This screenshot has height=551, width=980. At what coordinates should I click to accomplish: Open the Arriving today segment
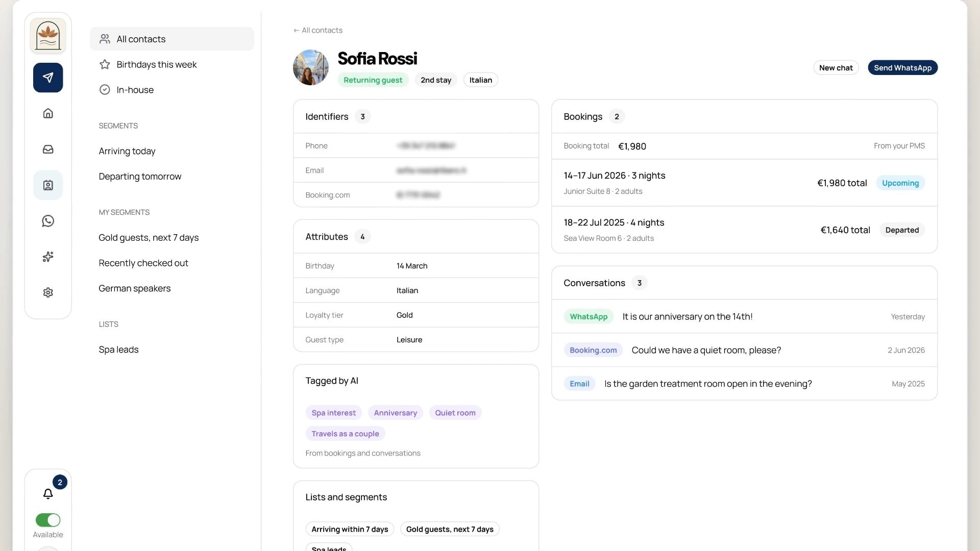click(127, 151)
